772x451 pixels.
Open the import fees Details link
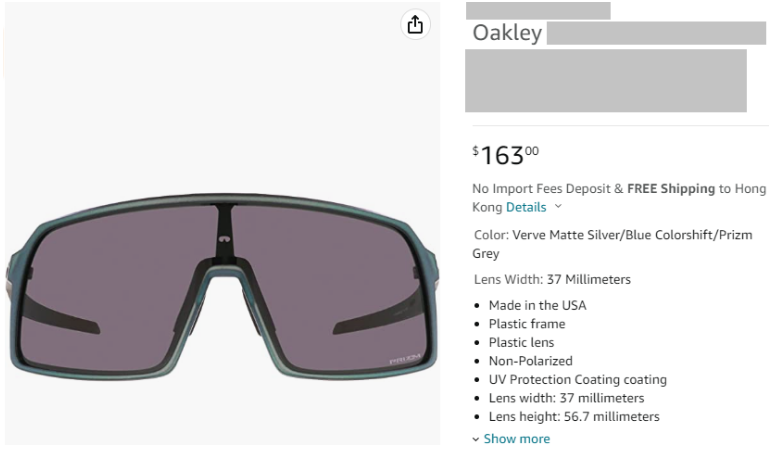pyautogui.click(x=526, y=207)
